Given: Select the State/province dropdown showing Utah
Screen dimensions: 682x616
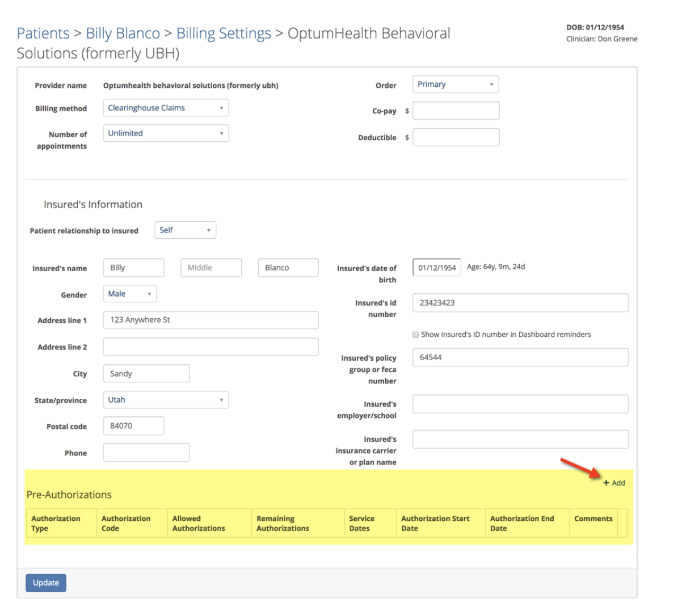Looking at the screenshot, I should tap(166, 400).
